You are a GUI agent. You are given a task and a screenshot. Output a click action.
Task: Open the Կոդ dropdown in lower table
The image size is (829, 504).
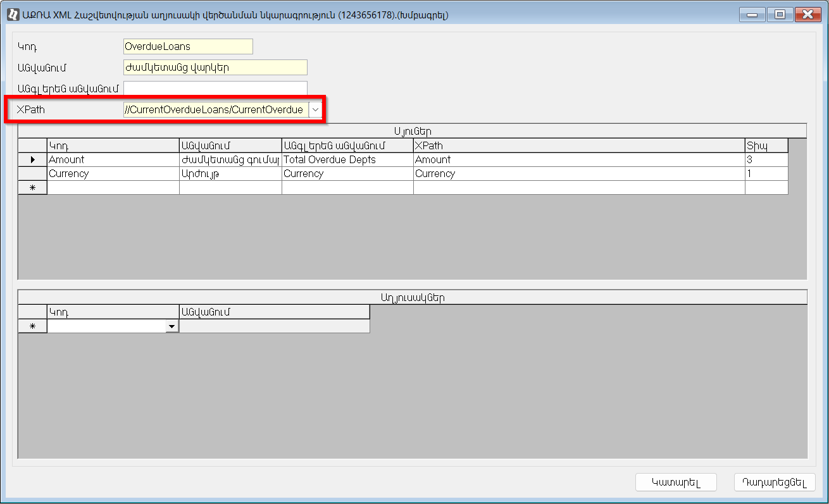click(x=171, y=326)
